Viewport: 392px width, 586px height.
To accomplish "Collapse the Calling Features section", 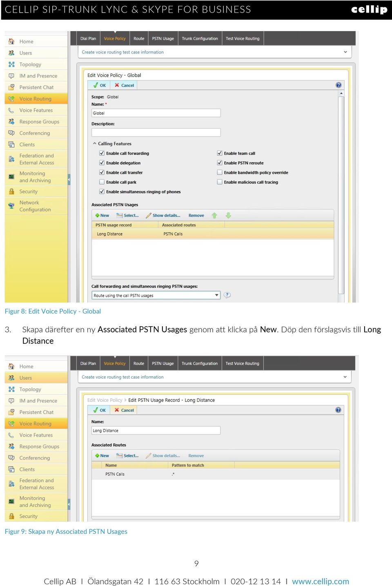I will [x=95, y=143].
